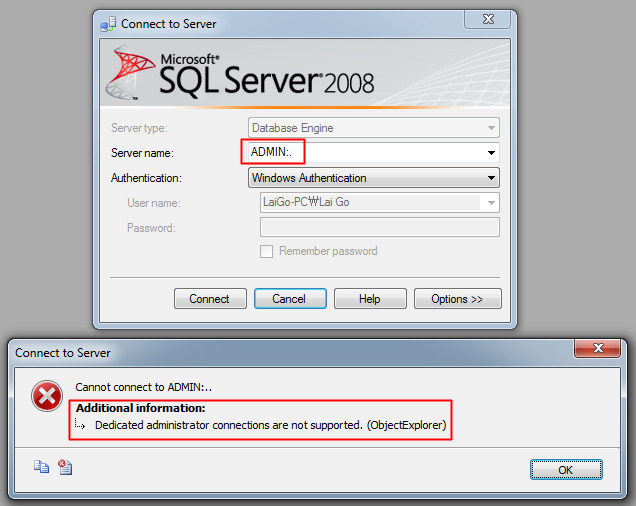Image resolution: width=636 pixels, height=506 pixels.
Task: Click the red error icon
Action: point(47,396)
